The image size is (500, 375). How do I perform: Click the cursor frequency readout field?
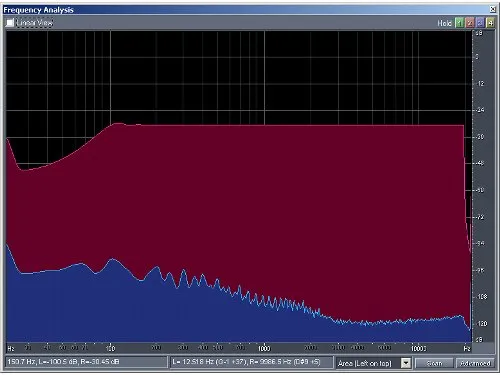86,362
